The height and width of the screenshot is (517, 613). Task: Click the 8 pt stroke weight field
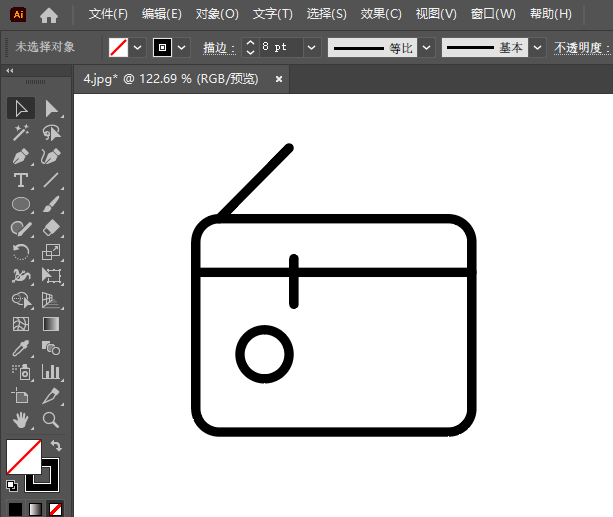tap(281, 48)
